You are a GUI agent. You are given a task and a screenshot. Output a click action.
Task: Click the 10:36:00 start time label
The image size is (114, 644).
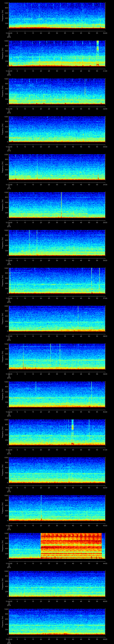pos(9,298)
